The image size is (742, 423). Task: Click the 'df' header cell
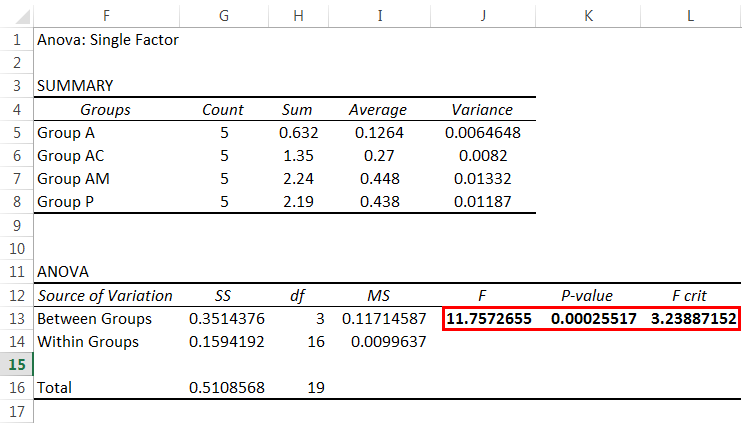(x=298, y=296)
